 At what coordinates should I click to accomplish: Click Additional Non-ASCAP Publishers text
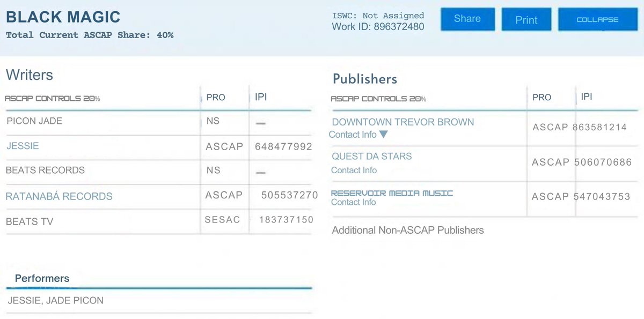click(x=408, y=231)
